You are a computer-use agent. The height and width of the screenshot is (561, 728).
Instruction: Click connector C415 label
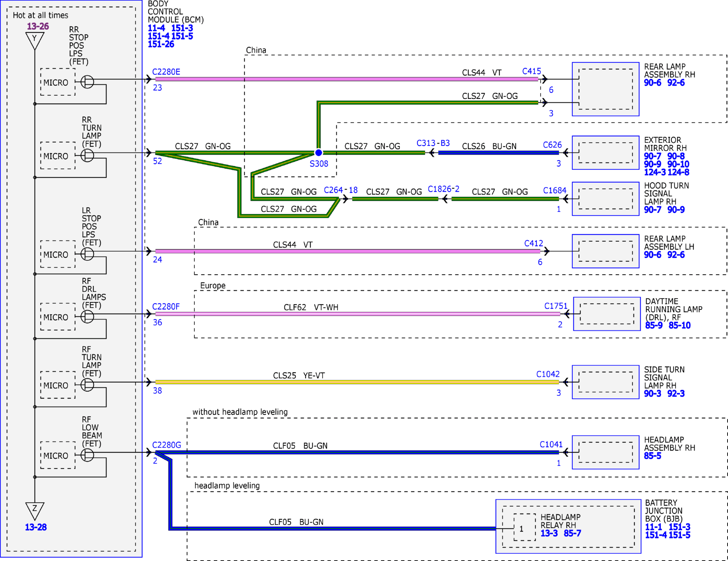tap(531, 71)
